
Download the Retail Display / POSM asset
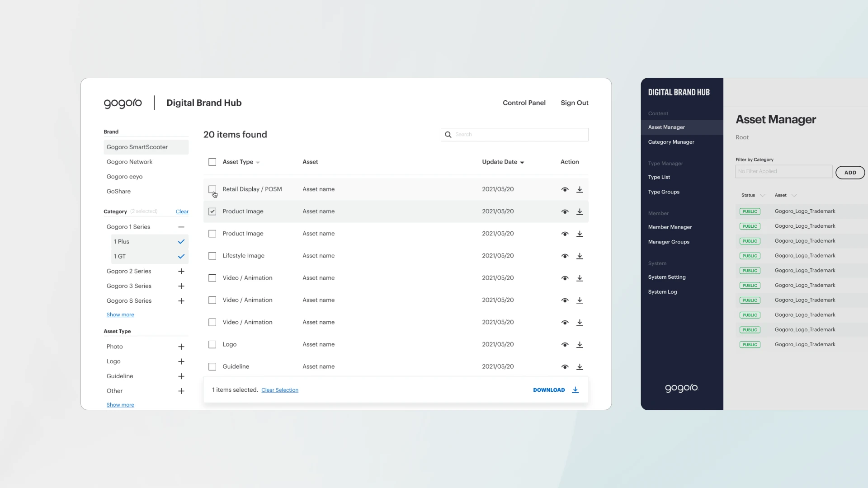pyautogui.click(x=580, y=189)
